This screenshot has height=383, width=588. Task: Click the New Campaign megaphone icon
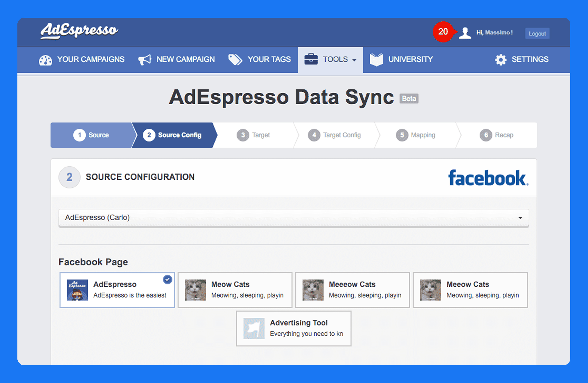click(144, 60)
